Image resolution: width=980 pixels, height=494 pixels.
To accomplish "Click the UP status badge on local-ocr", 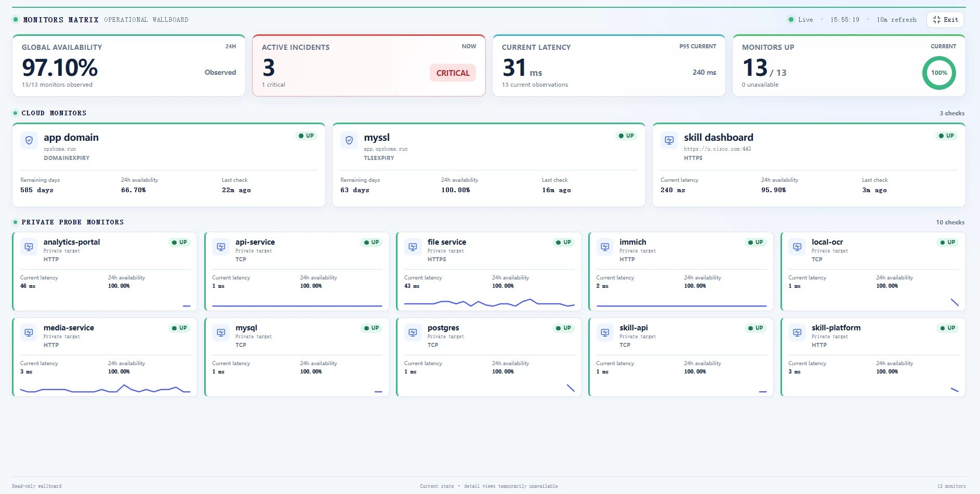I will click(948, 243).
